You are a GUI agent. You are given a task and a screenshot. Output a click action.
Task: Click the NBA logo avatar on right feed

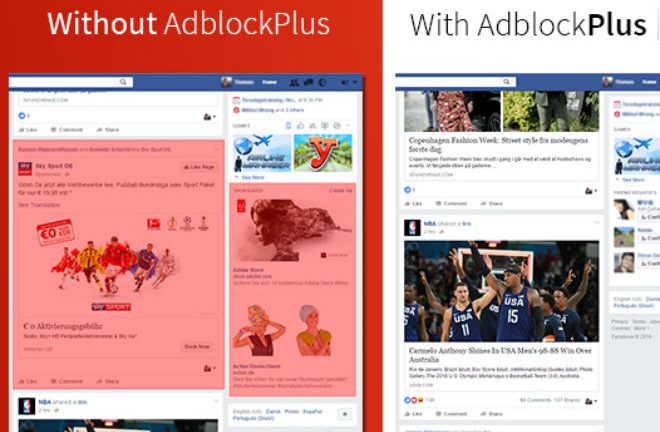coord(412,227)
